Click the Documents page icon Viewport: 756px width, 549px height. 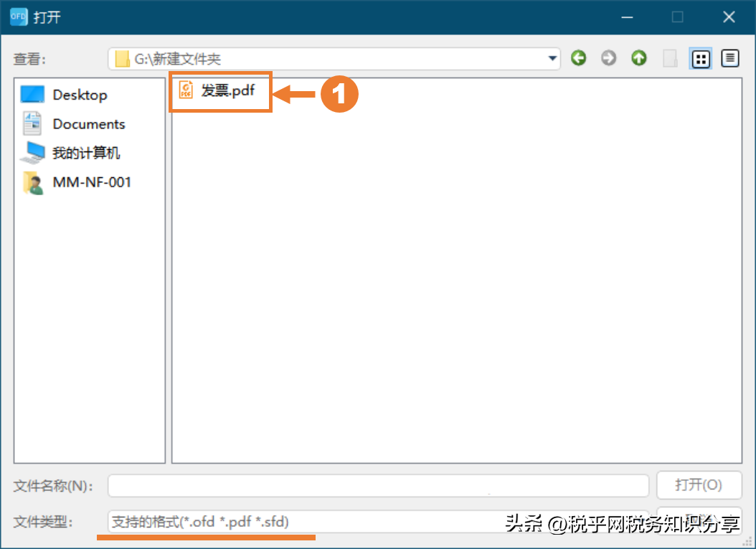[32, 123]
